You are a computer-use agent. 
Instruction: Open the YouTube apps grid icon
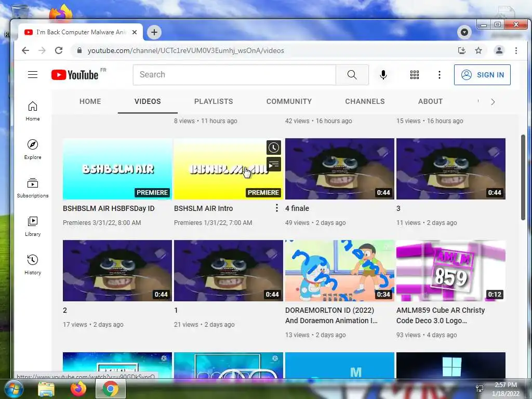tap(414, 75)
